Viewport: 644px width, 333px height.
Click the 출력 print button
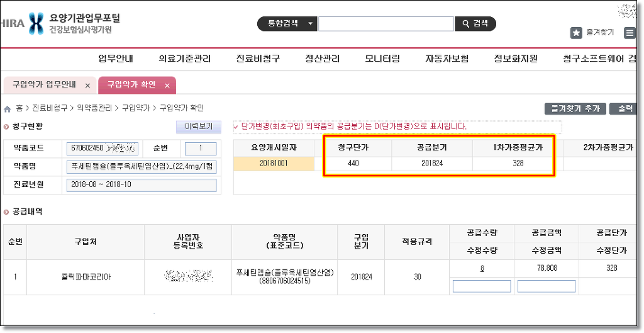[x=625, y=109]
